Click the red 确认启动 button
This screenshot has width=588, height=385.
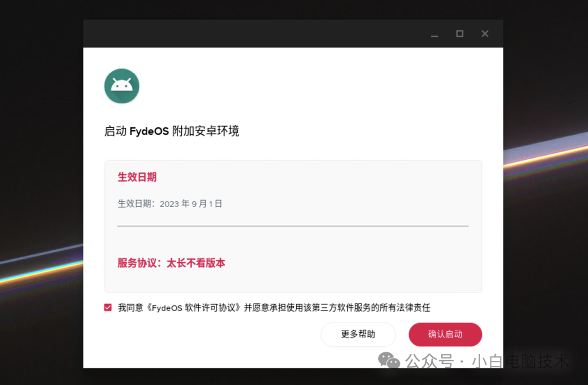coord(445,334)
